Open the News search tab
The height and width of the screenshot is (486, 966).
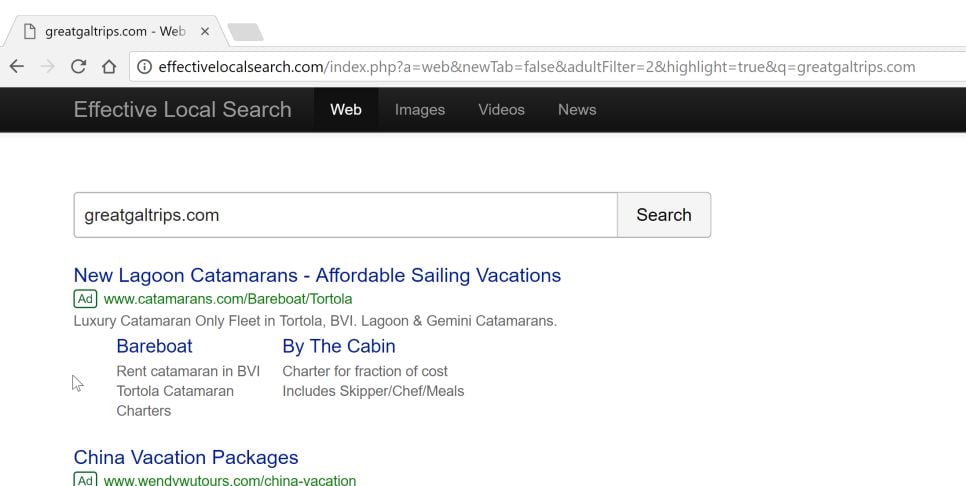click(x=577, y=110)
